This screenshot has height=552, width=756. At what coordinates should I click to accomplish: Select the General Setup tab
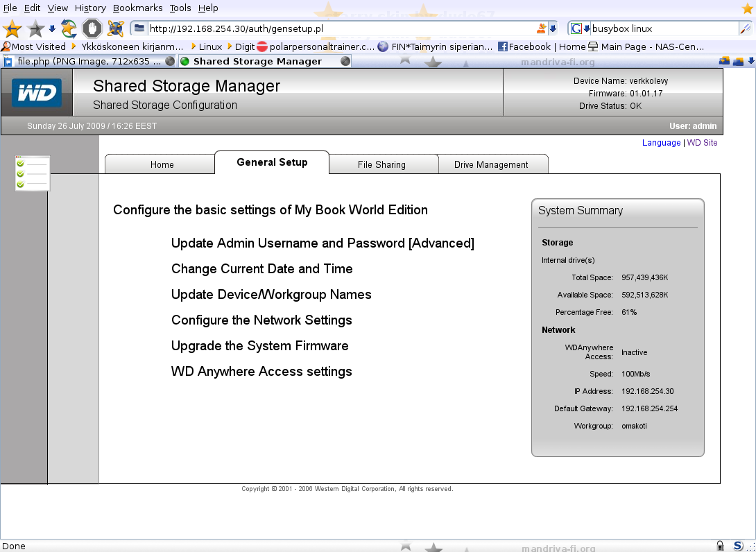coord(272,162)
